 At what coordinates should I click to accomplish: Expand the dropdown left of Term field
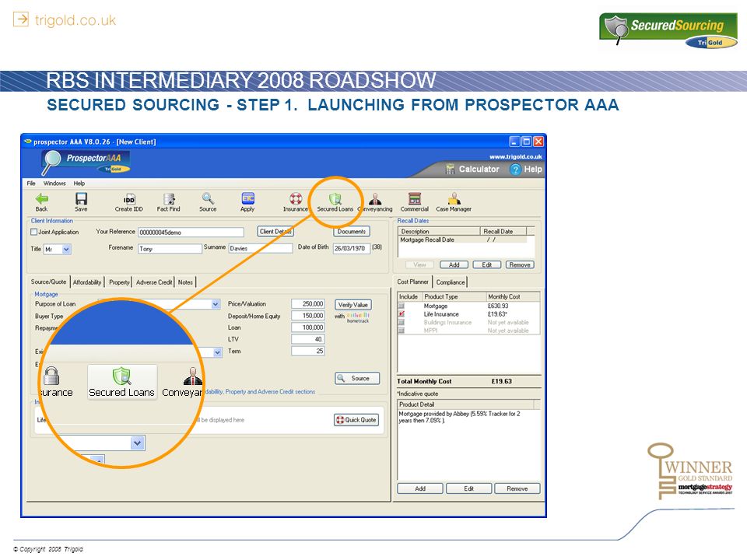coord(217,352)
